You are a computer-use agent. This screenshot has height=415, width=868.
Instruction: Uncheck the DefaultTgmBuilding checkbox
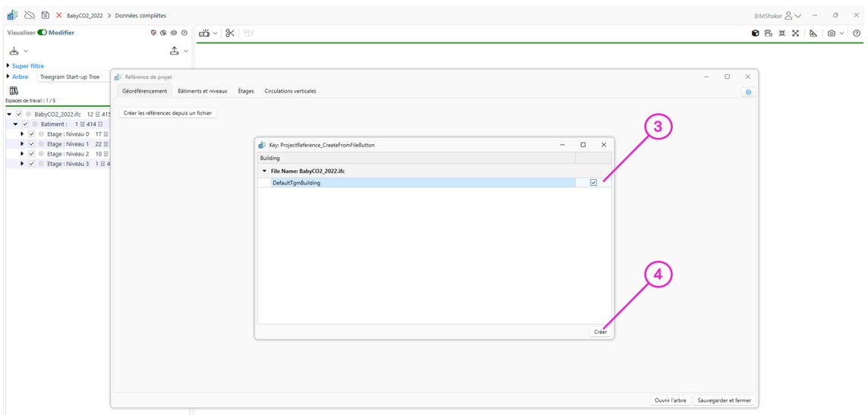[x=593, y=183]
